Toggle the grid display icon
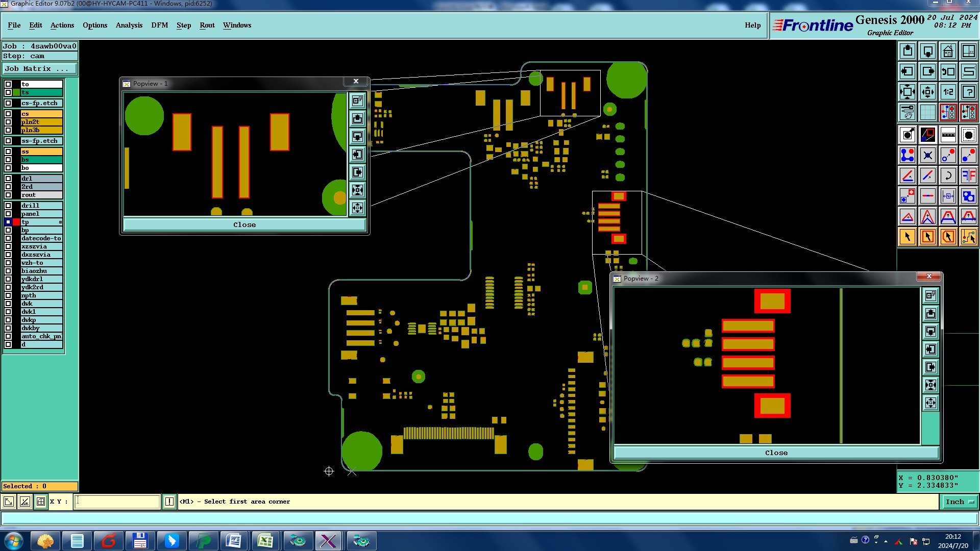The image size is (980, 551). tap(927, 112)
